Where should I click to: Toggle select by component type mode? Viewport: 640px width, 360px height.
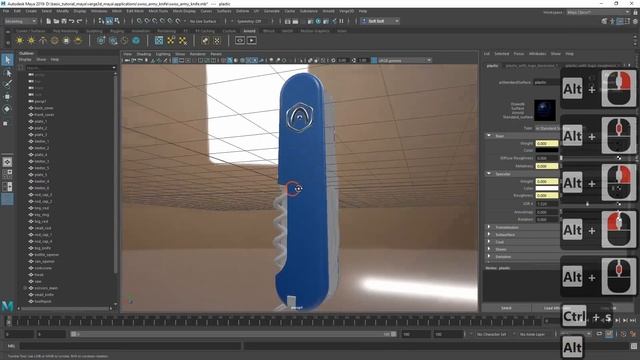117,21
